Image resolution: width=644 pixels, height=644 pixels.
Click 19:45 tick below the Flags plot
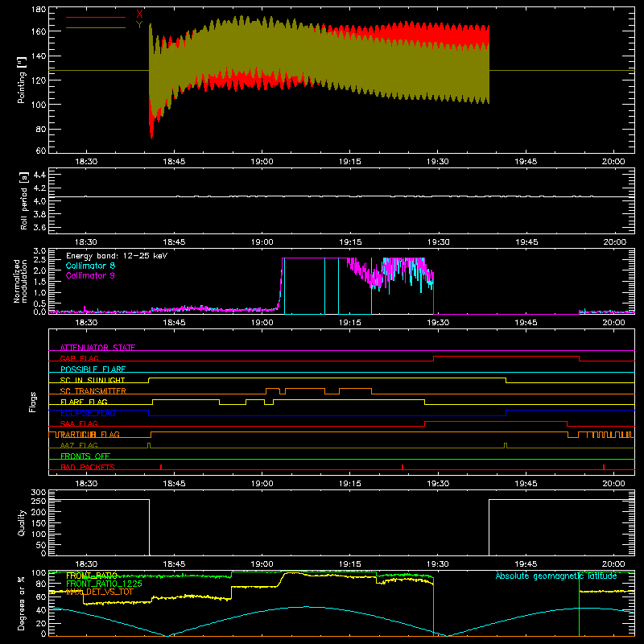tap(526, 484)
